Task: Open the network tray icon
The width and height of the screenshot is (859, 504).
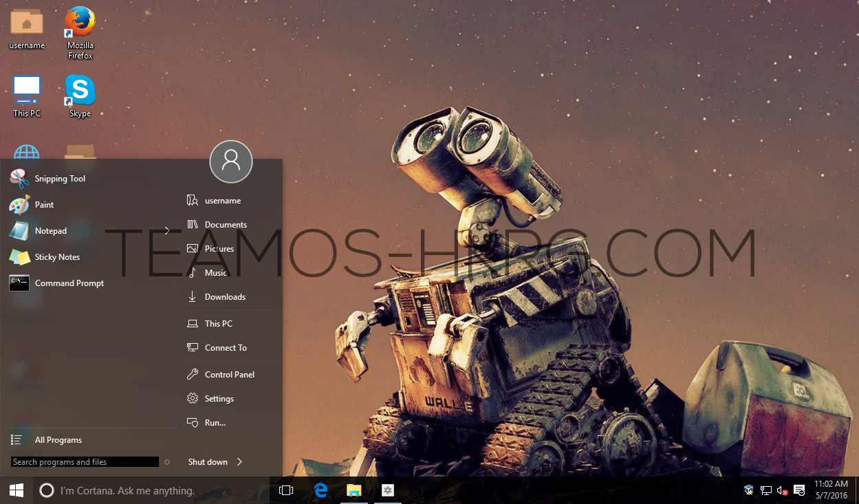Action: coord(765,490)
